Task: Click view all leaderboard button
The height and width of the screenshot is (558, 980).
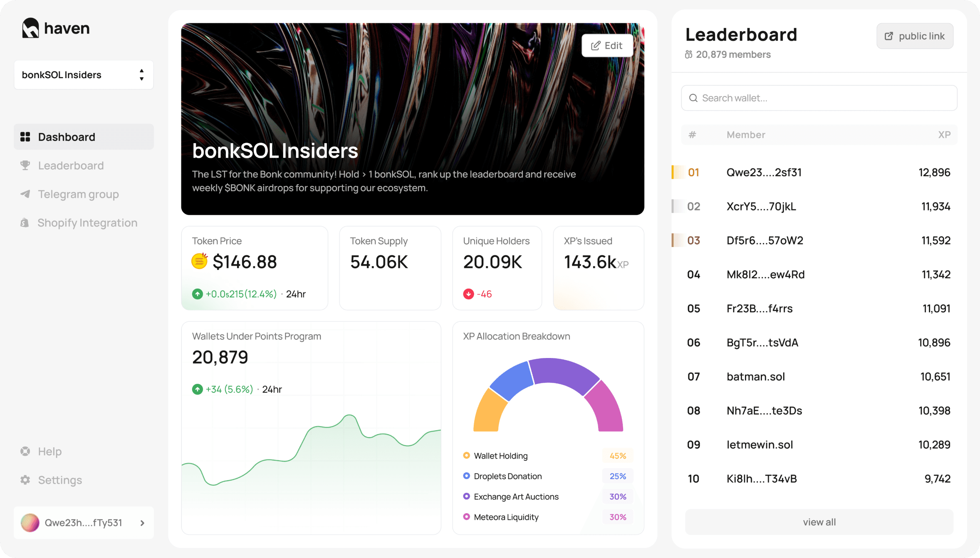Action: tap(819, 522)
